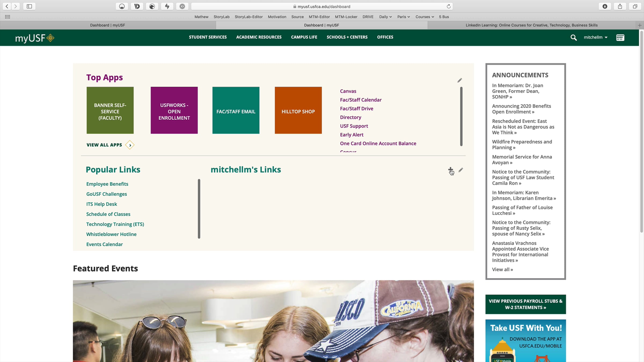The height and width of the screenshot is (362, 644).
Task: Switch to the LinkedIn Learning tab
Action: [531, 25]
